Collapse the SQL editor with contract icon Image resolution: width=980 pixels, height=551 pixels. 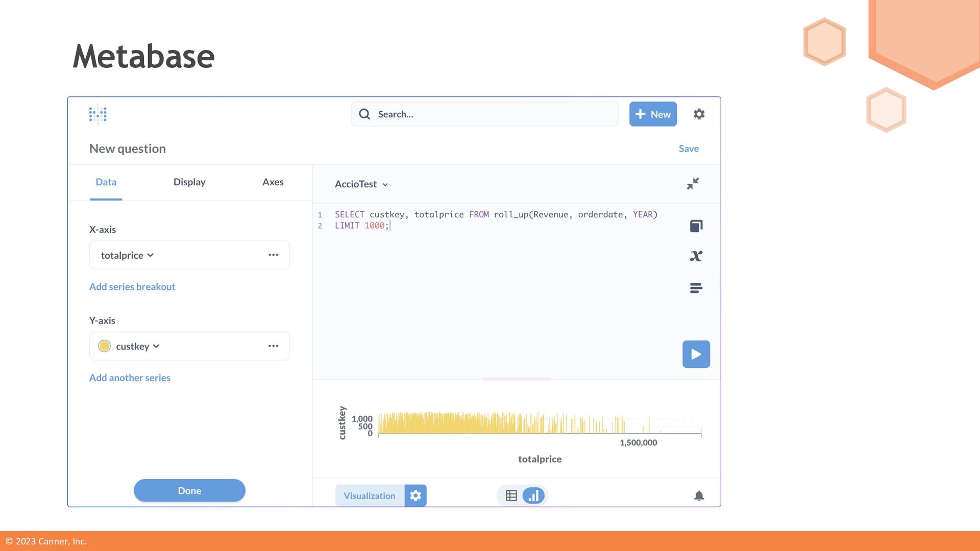click(693, 184)
